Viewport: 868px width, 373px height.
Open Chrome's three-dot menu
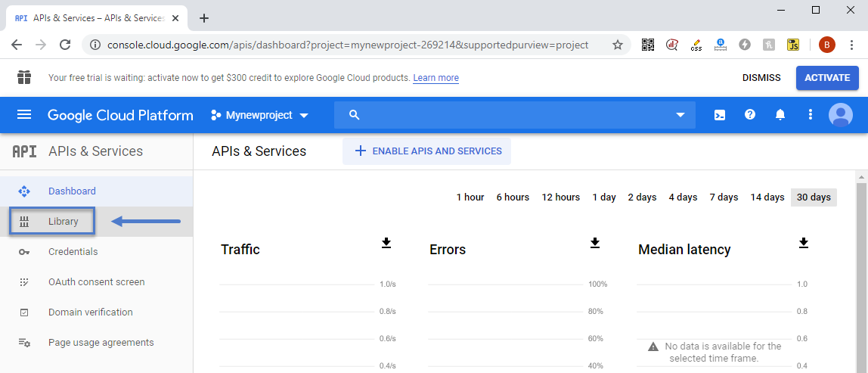click(852, 45)
